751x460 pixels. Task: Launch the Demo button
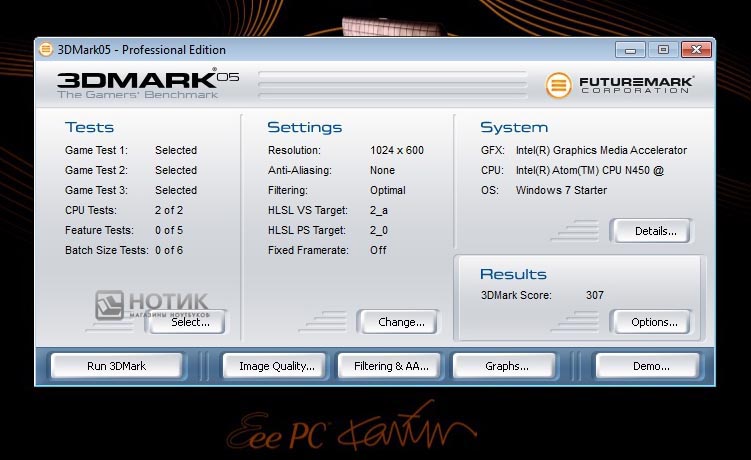pyautogui.click(x=650, y=366)
